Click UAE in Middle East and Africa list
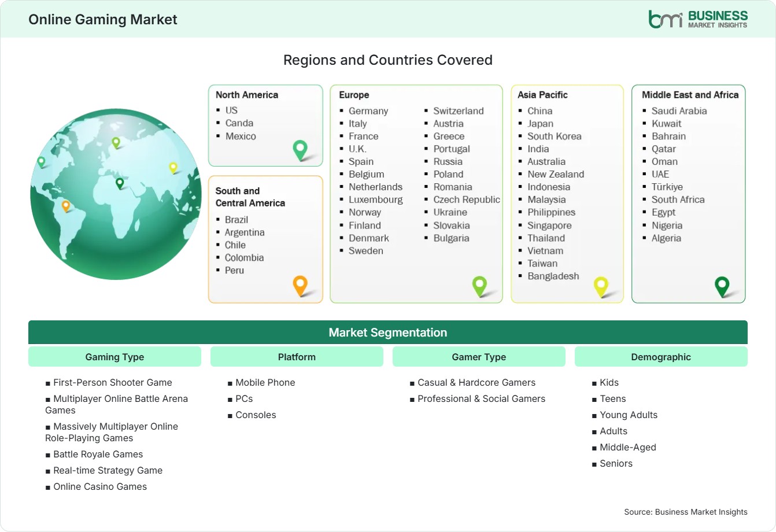This screenshot has height=532, width=776. (660, 174)
